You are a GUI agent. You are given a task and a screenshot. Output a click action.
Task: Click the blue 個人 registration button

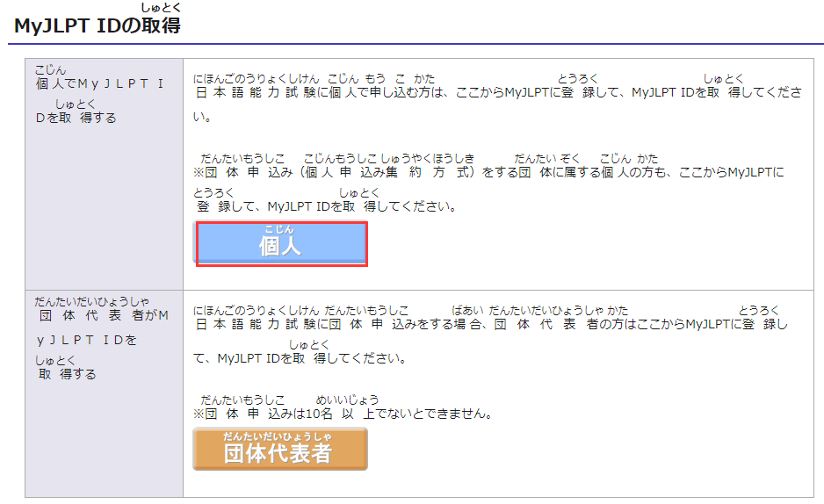pos(281,243)
